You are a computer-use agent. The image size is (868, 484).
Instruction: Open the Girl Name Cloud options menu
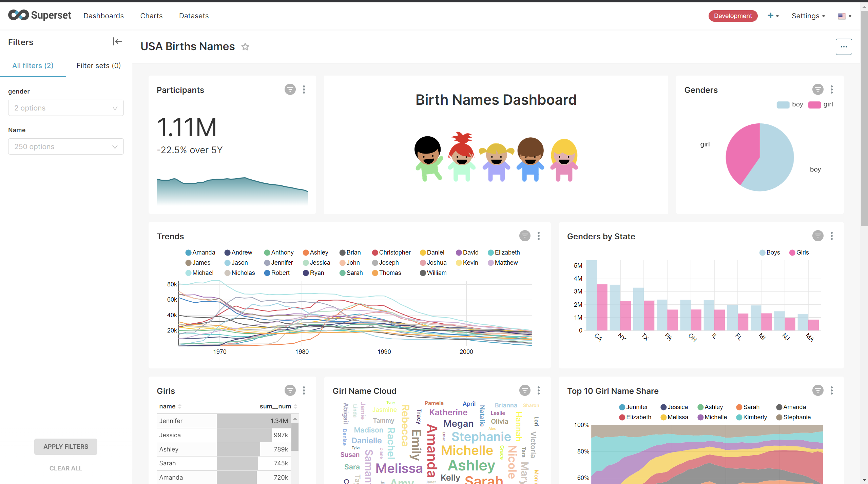coord(538,390)
